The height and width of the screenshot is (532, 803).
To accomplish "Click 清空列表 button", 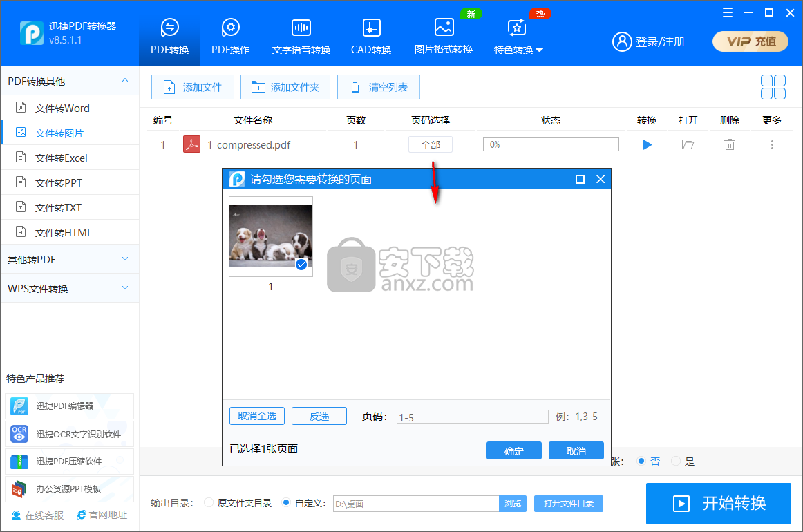I will 379,87.
